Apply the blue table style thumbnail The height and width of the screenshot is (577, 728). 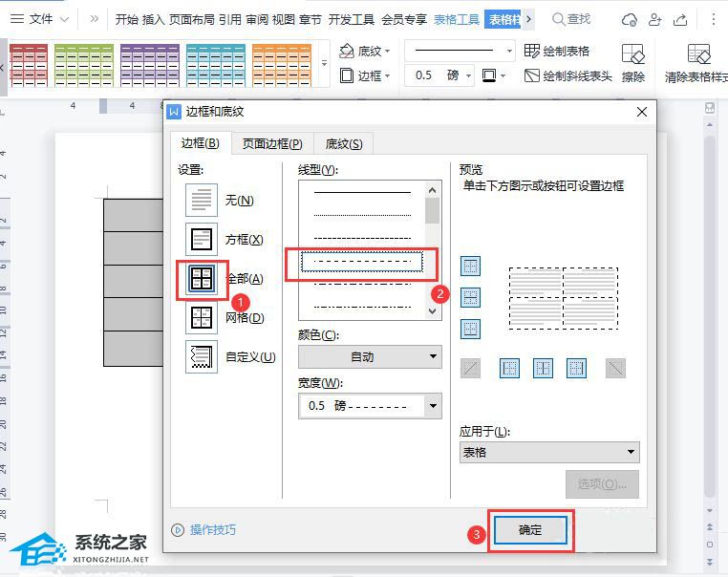click(x=216, y=66)
